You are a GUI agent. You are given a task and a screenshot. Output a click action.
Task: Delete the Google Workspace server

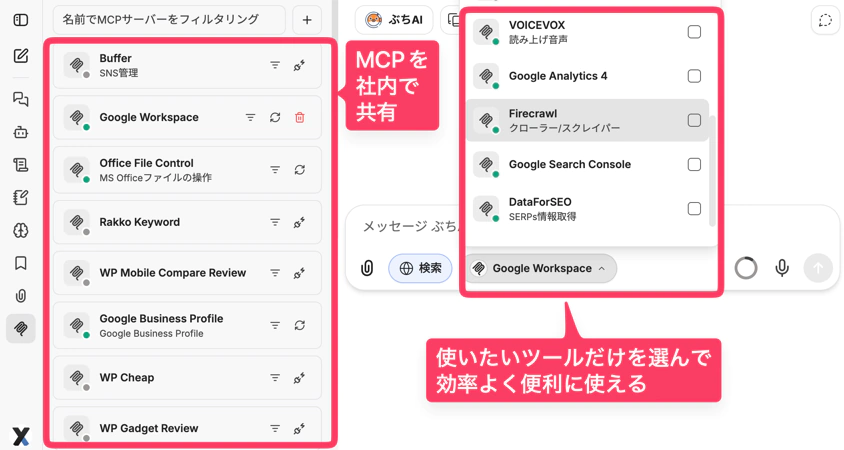tap(300, 117)
